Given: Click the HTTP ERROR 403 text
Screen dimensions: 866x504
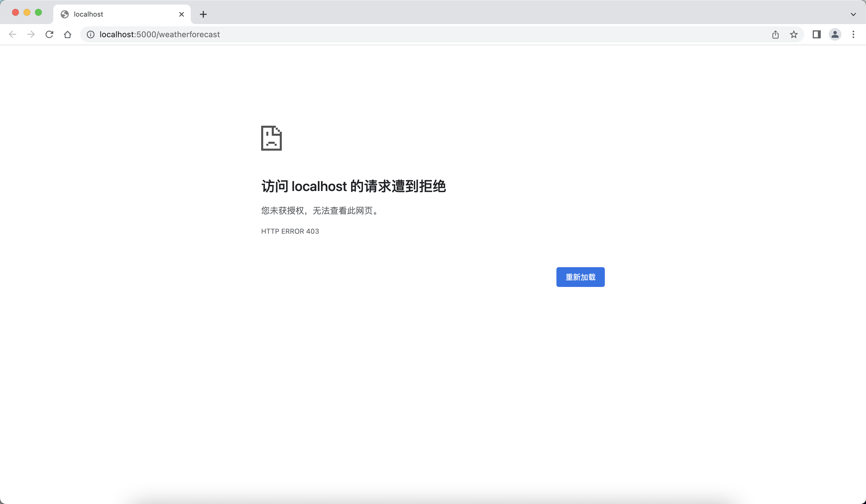Looking at the screenshot, I should click(x=290, y=231).
